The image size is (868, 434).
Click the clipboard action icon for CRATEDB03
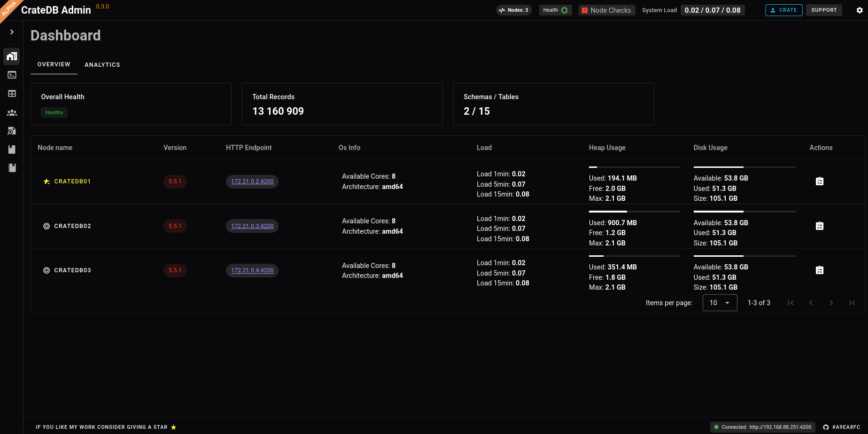pos(820,270)
